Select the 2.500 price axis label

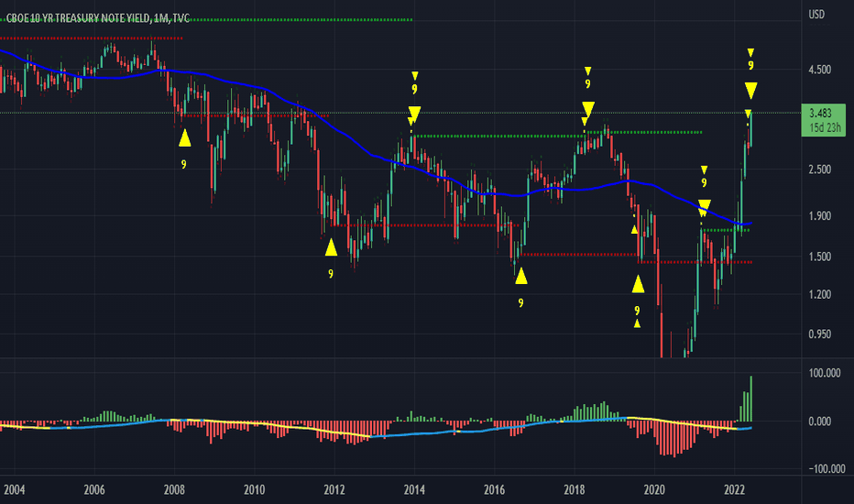click(x=820, y=170)
